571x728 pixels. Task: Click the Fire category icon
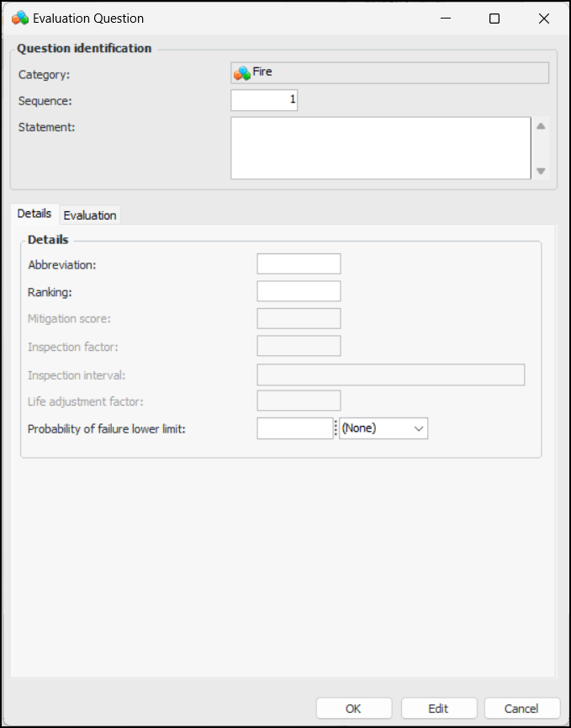241,73
